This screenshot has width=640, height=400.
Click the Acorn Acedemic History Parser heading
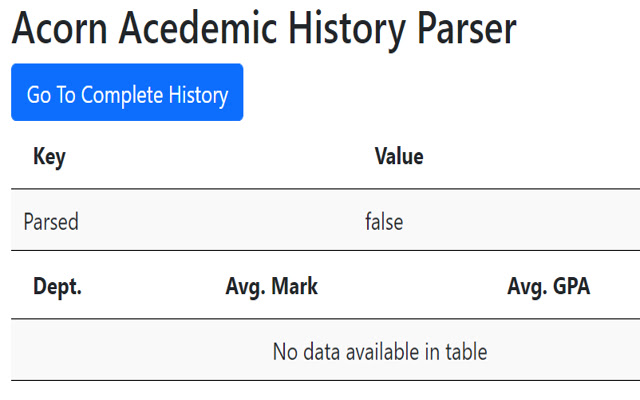(264, 31)
